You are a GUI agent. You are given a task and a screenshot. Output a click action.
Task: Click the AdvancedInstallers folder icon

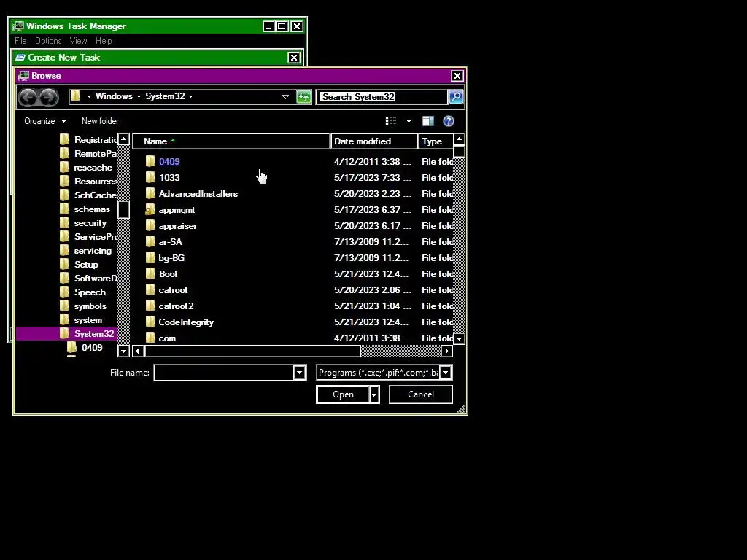(x=150, y=193)
